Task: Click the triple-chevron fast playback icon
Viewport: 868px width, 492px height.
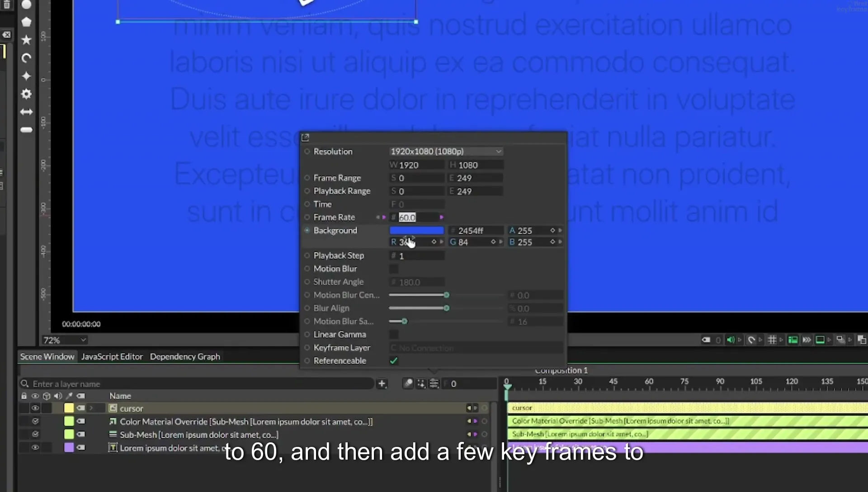Action: point(807,340)
